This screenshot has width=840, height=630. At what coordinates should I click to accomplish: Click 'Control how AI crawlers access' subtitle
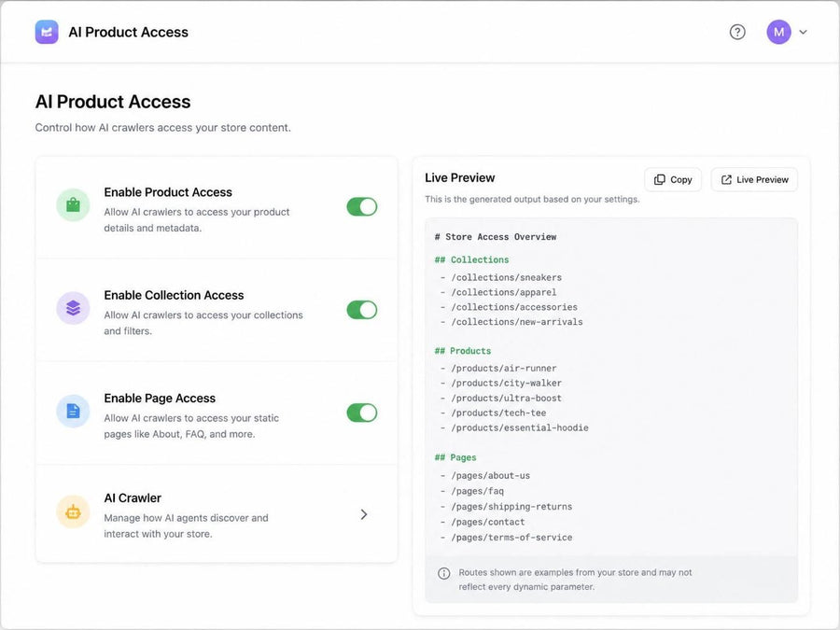point(162,128)
